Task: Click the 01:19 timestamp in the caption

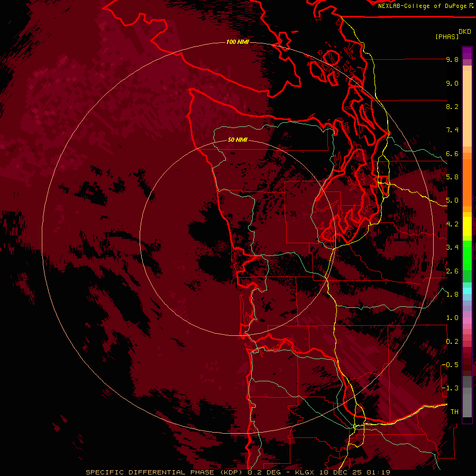Action: click(379, 472)
